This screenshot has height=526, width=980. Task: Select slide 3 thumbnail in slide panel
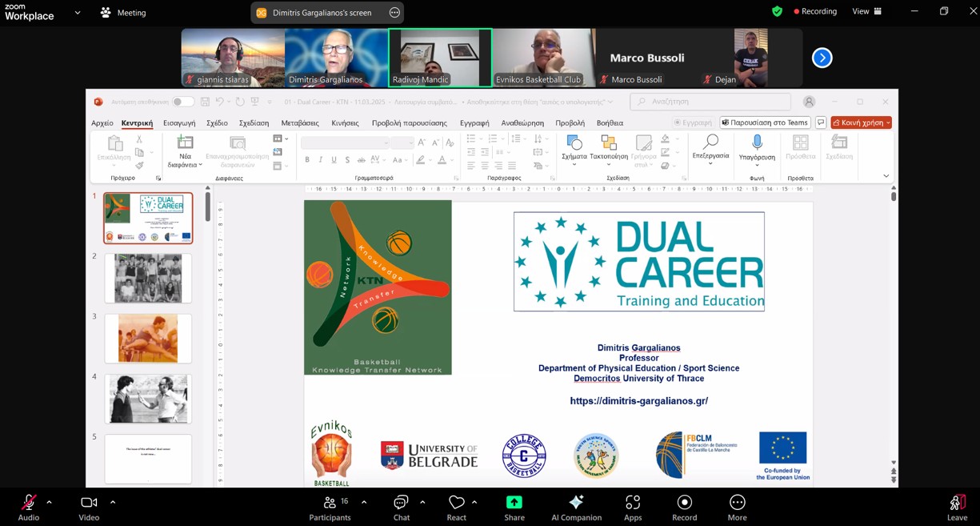148,339
